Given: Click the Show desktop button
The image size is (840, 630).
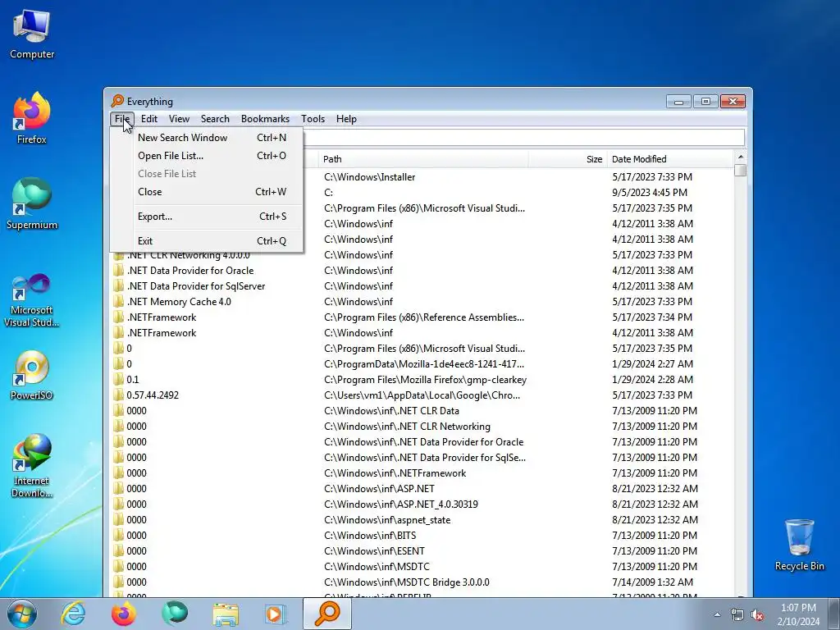Looking at the screenshot, I should (x=834, y=614).
